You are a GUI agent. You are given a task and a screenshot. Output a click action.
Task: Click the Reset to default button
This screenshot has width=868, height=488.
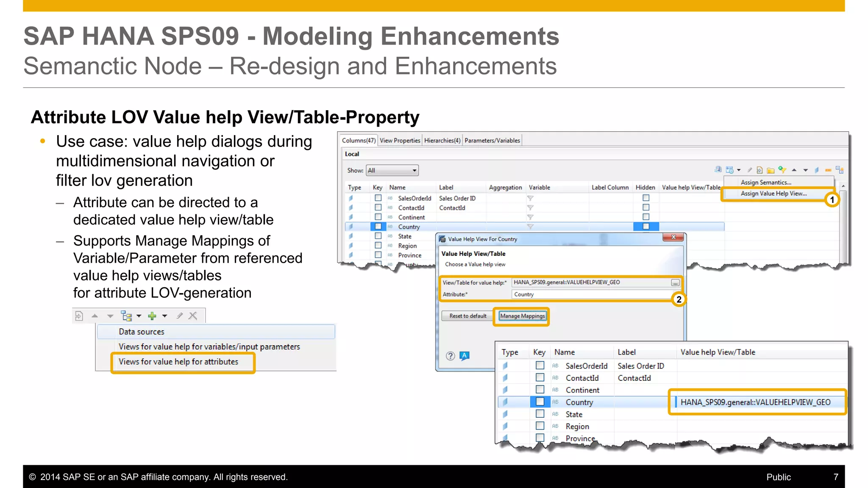pos(468,316)
